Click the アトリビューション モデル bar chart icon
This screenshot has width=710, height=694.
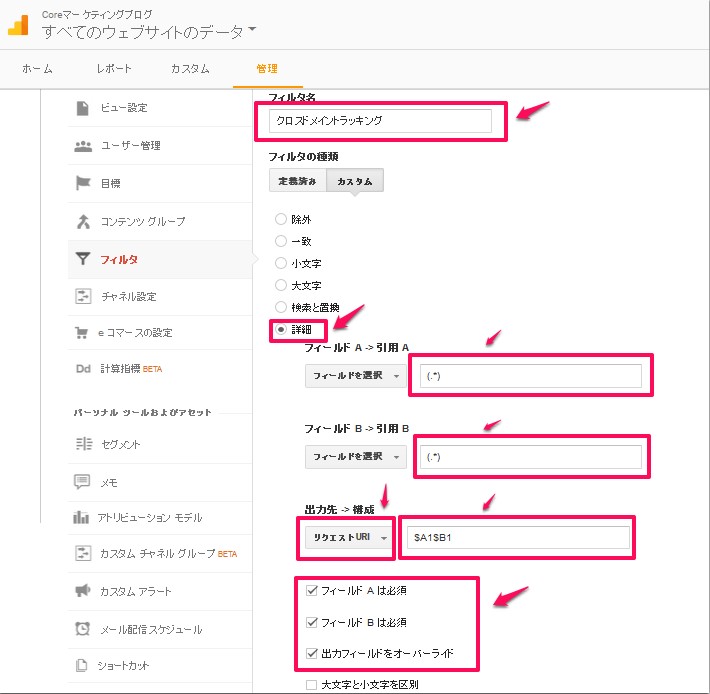[81, 517]
